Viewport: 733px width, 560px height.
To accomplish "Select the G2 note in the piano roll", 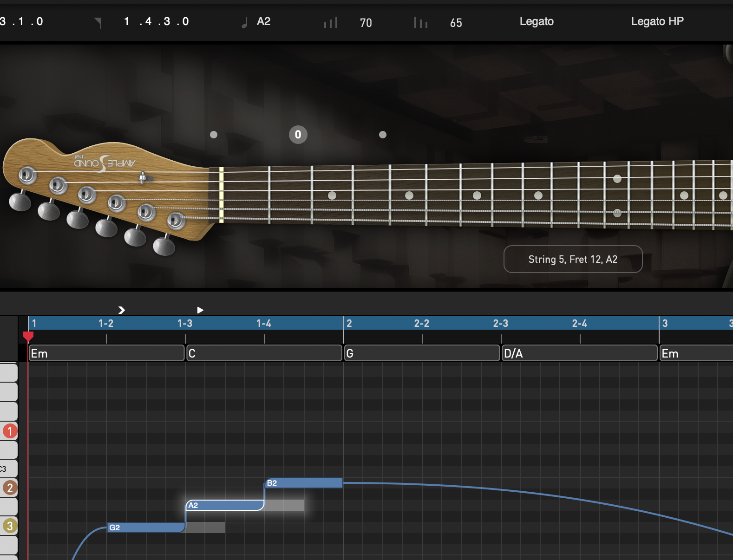I will (146, 527).
